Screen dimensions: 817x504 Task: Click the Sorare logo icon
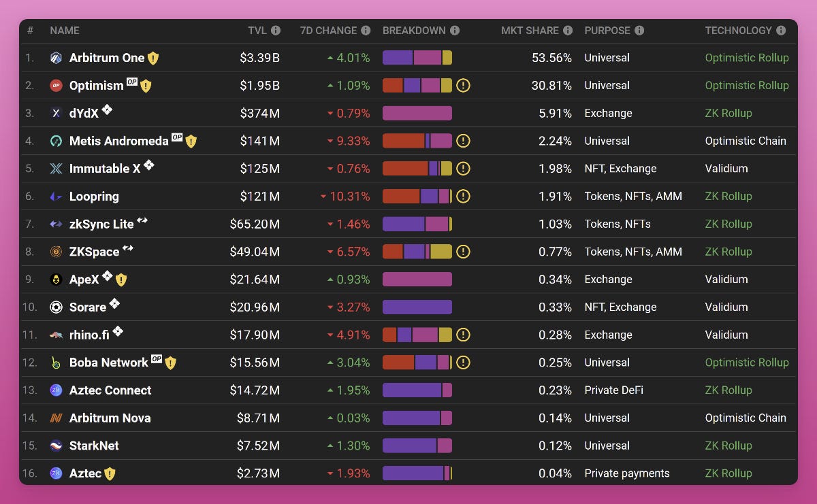click(56, 307)
